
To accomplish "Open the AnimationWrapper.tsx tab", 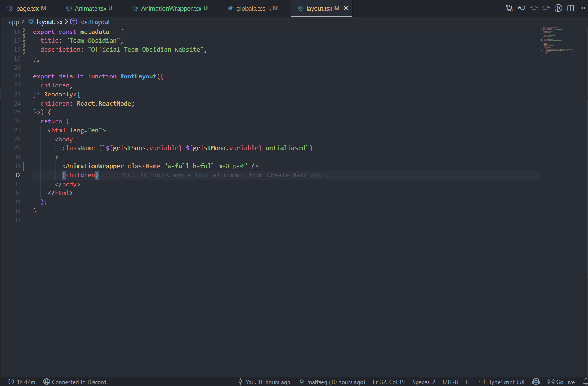I will (171, 8).
